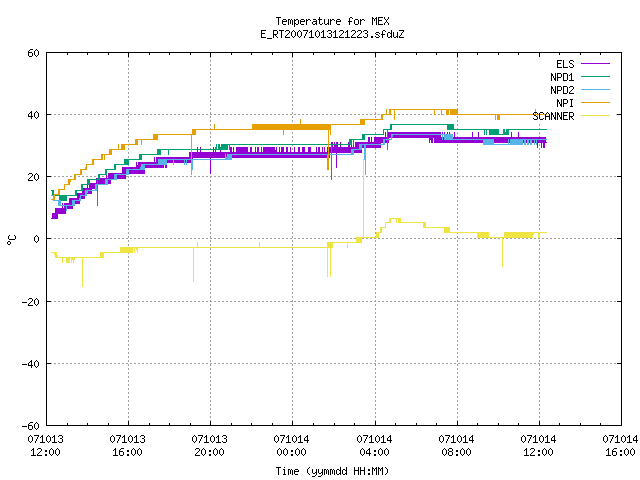Click the x-axis label 071014 08:00
Viewport: 640px width, 480px height.
[x=456, y=446]
